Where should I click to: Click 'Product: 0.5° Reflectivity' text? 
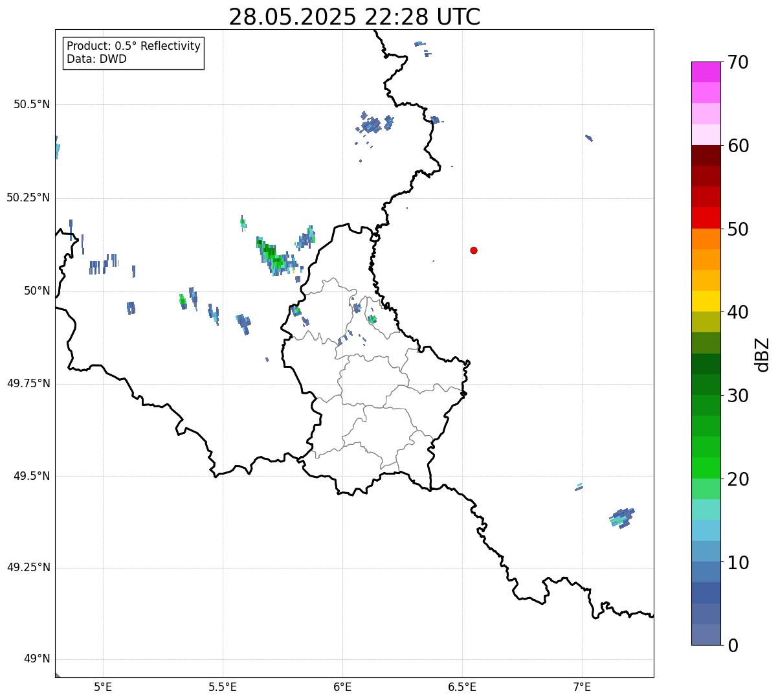(x=134, y=47)
